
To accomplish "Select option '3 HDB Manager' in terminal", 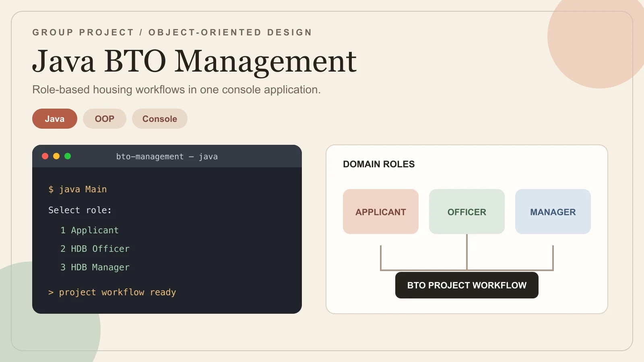I will (95, 267).
